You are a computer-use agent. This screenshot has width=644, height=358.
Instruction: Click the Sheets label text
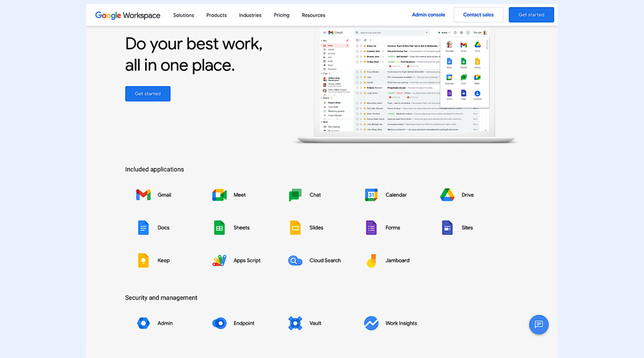tap(241, 228)
